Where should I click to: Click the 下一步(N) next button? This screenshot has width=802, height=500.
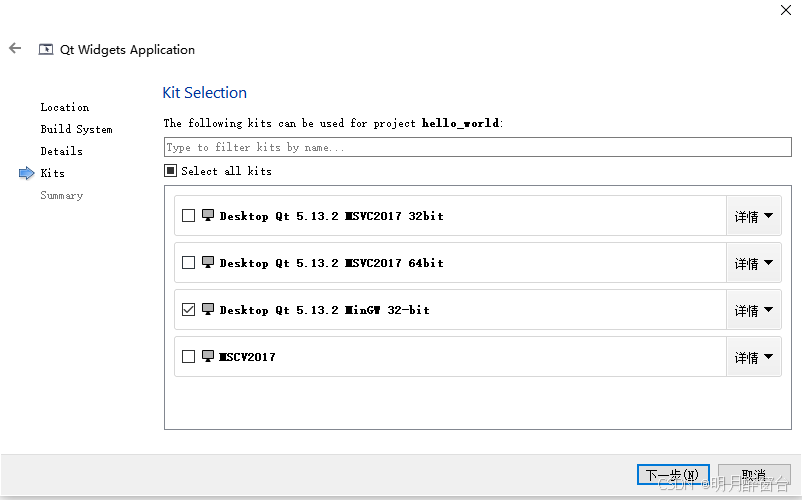pos(673,475)
